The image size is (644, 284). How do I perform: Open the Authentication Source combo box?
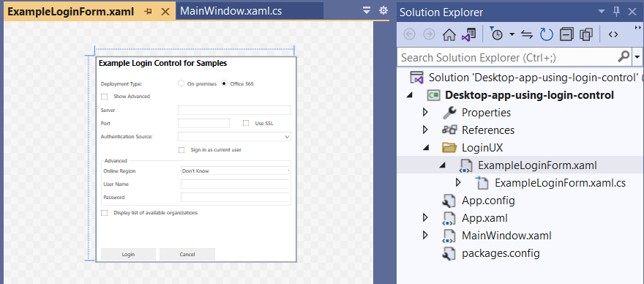point(234,136)
